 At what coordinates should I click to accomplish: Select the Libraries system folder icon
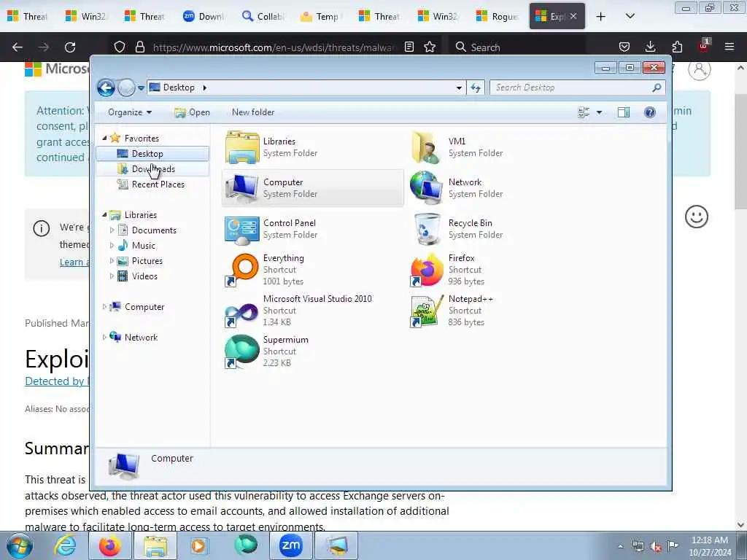pyautogui.click(x=242, y=147)
